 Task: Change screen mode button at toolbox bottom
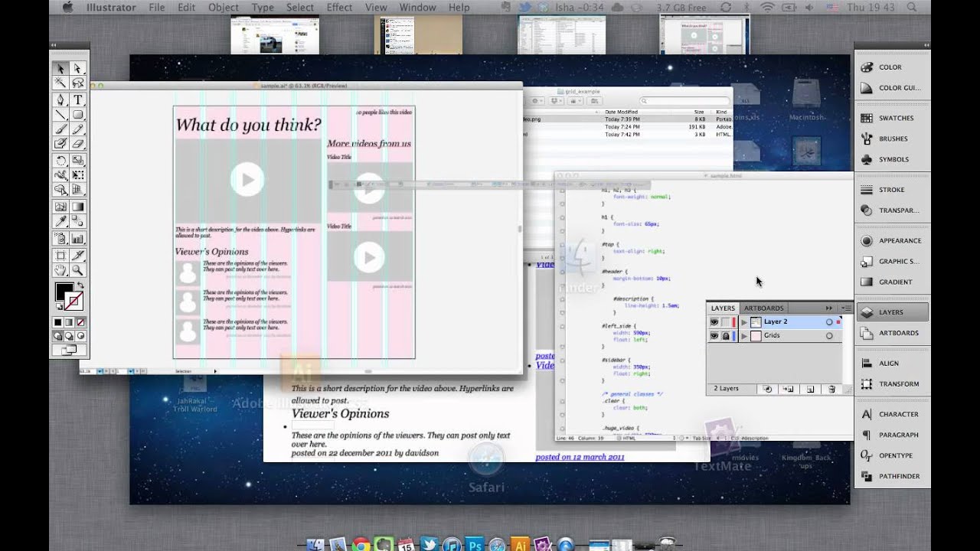(x=69, y=349)
